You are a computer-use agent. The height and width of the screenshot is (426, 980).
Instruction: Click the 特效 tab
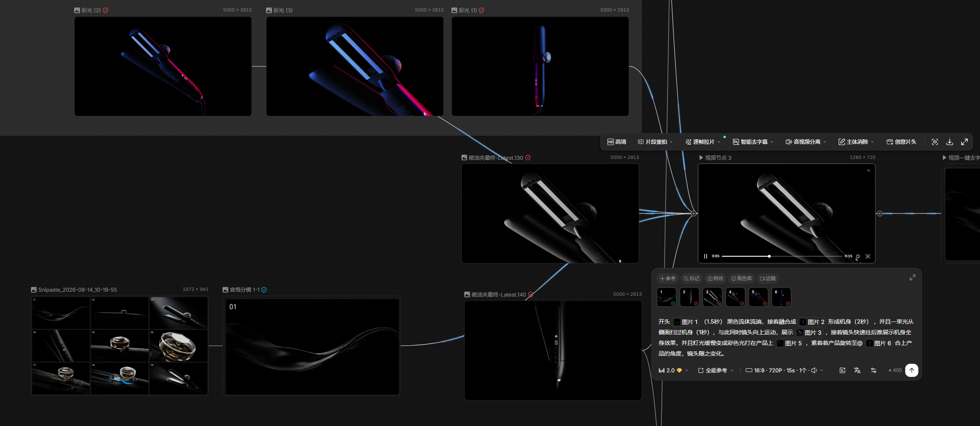(x=716, y=279)
